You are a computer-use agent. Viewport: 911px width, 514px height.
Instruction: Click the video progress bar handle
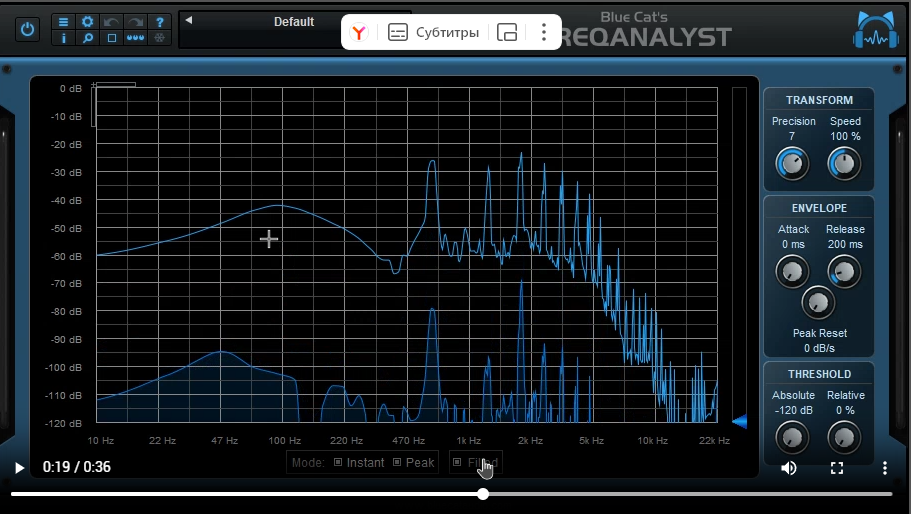click(x=483, y=494)
